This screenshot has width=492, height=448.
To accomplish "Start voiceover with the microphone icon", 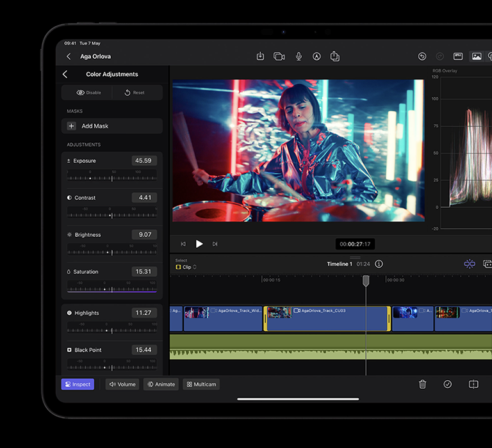I will tap(299, 56).
